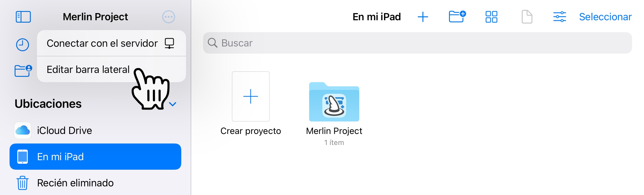Click 'Crear proyecto' new document tile
The width and height of the screenshot is (644, 195).
click(x=251, y=104)
